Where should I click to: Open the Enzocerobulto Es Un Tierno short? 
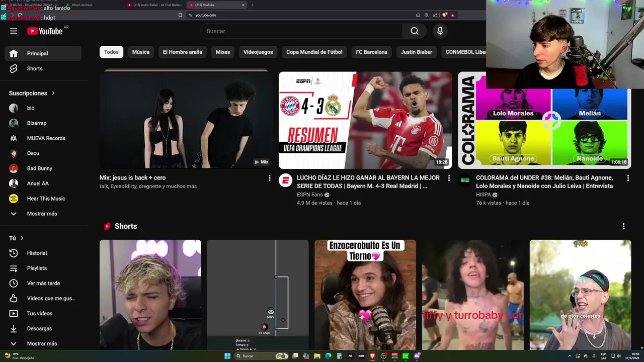[x=365, y=295]
